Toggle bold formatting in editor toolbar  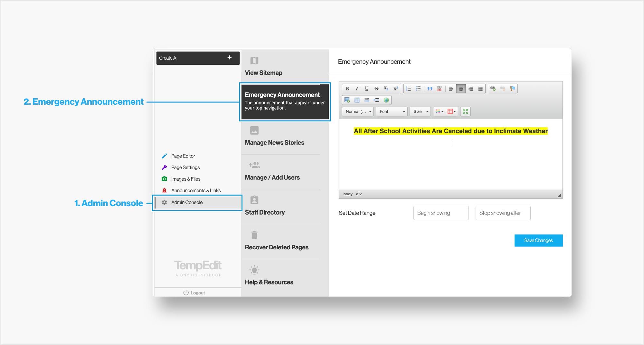(347, 89)
